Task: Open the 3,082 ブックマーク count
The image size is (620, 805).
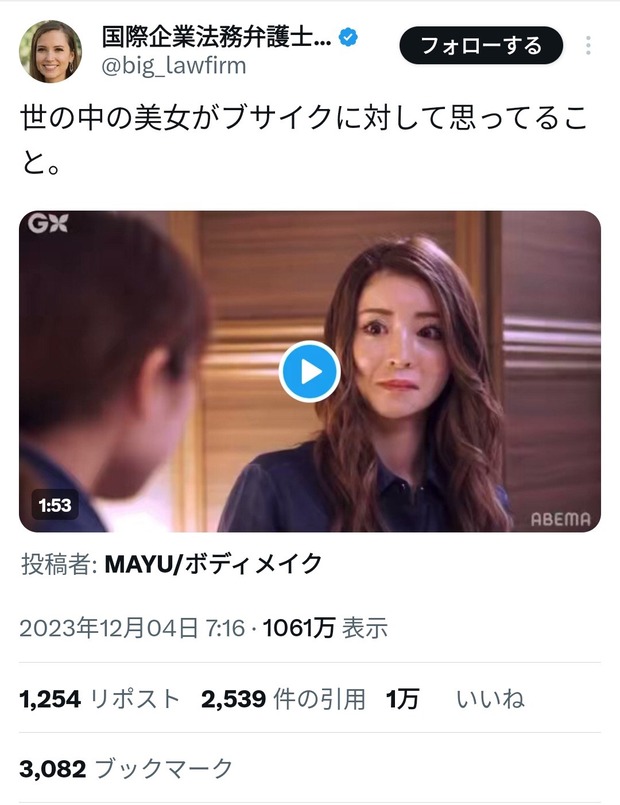Action: tap(126, 769)
